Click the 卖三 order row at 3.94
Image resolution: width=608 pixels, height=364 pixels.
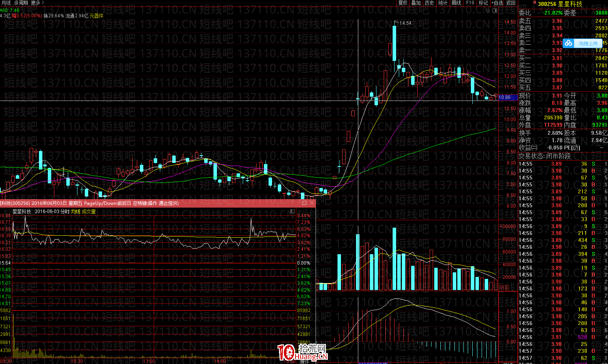tap(563, 35)
